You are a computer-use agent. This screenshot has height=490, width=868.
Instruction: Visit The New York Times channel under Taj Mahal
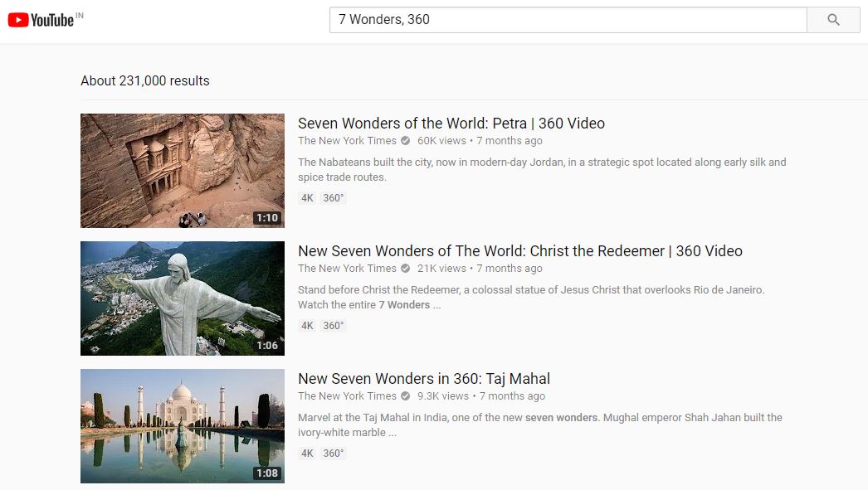347,396
